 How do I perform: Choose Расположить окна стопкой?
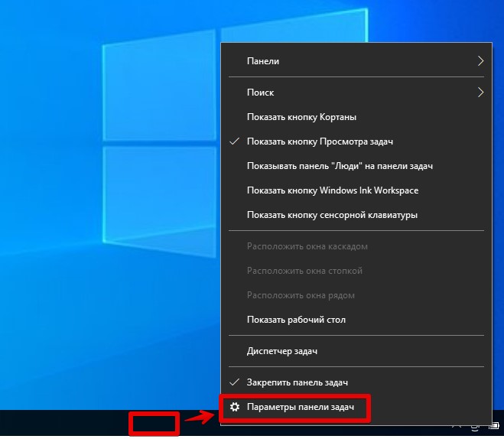(x=356, y=271)
